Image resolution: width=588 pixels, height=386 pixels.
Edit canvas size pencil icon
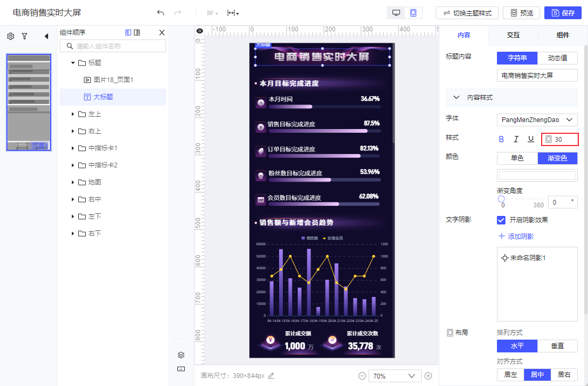[x=271, y=375]
